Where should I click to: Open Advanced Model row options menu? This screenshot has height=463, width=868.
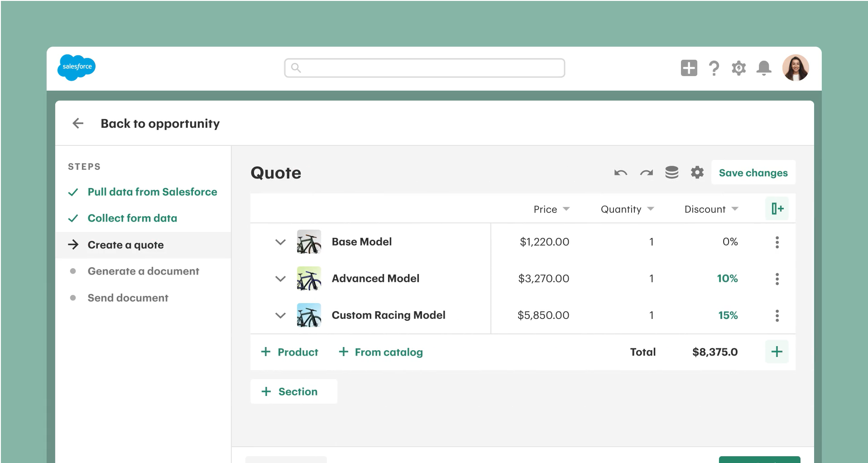(x=777, y=279)
